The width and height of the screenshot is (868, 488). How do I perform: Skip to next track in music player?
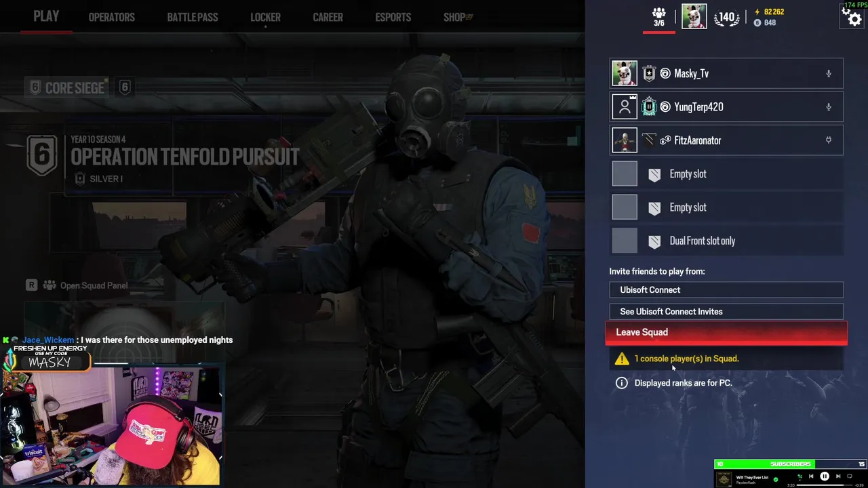point(838,476)
